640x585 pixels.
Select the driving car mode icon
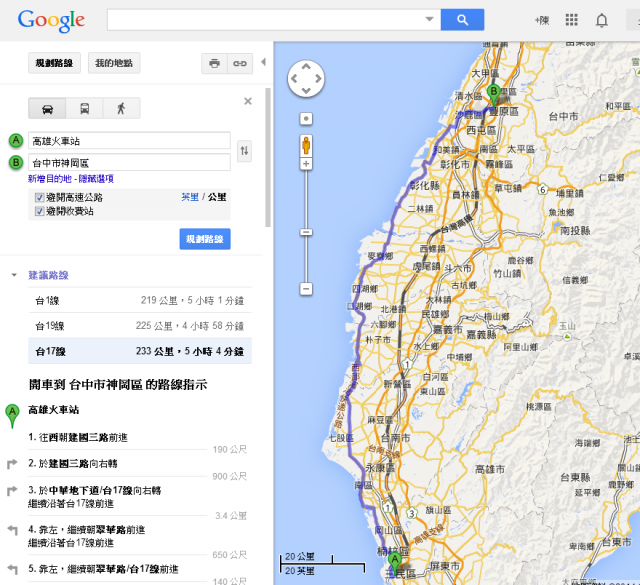click(x=47, y=108)
